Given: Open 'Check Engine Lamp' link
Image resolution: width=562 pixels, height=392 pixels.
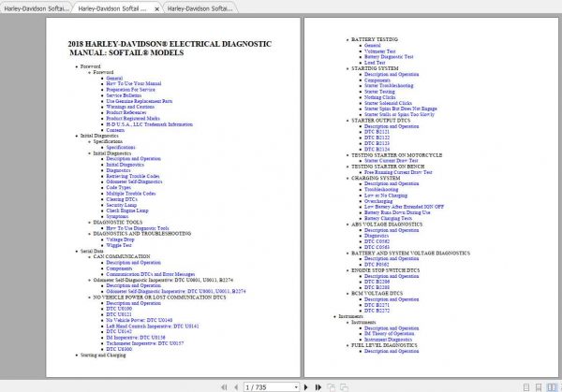Looking at the screenshot, I should pyautogui.click(x=127, y=211).
